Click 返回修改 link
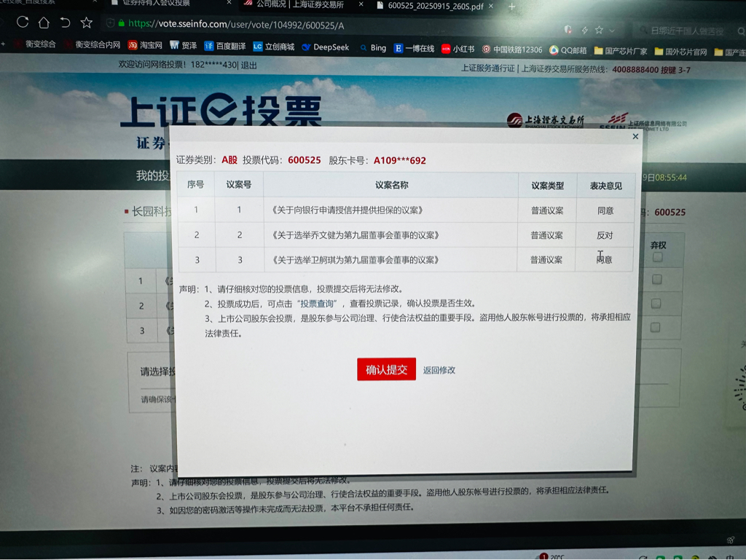The width and height of the screenshot is (746, 560). point(439,371)
